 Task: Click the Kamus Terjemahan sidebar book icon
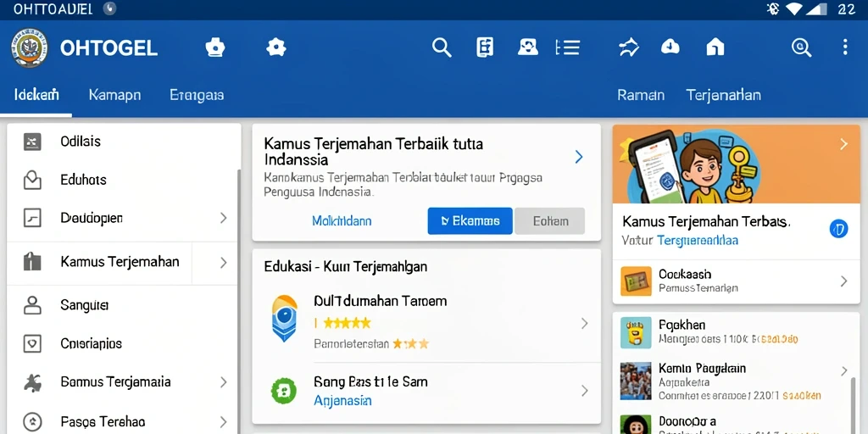[32, 261]
